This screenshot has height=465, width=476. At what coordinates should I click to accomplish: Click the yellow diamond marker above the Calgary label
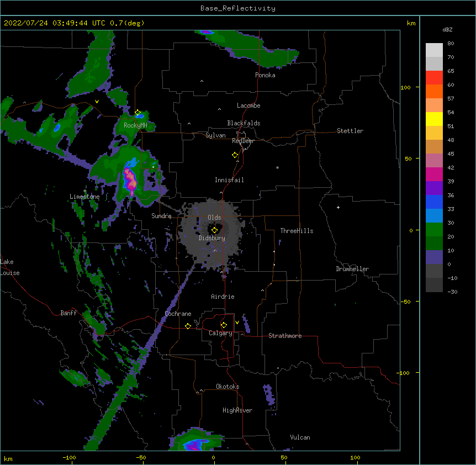point(224,325)
